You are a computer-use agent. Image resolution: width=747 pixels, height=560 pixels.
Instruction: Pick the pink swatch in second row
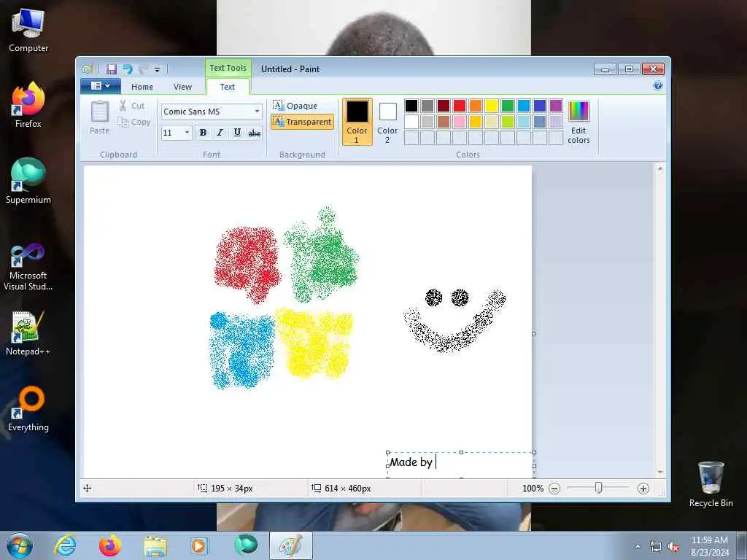[460, 122]
